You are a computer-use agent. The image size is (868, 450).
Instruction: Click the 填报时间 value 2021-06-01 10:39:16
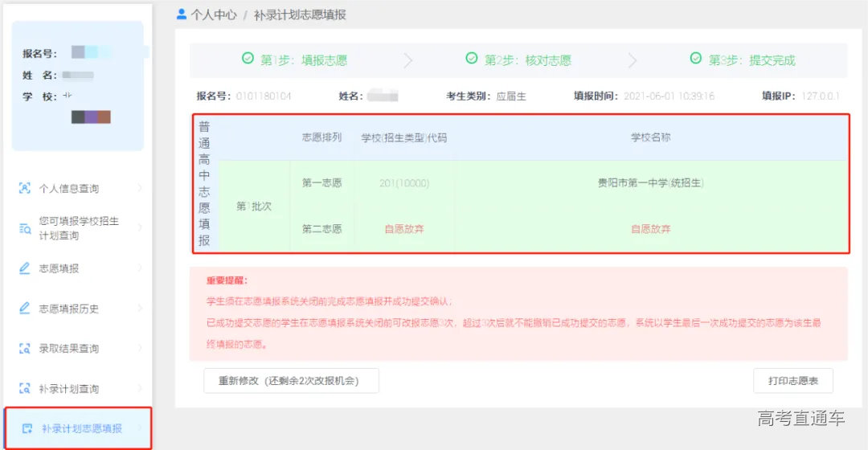click(669, 96)
